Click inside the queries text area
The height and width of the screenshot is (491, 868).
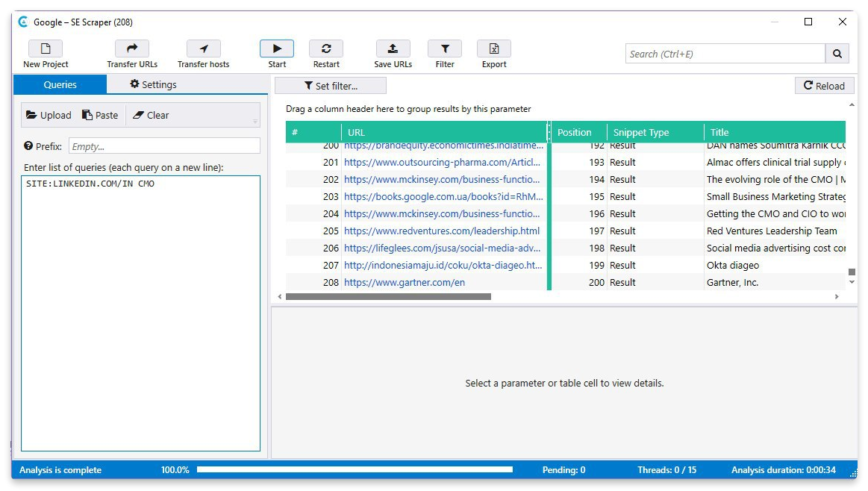point(140,313)
